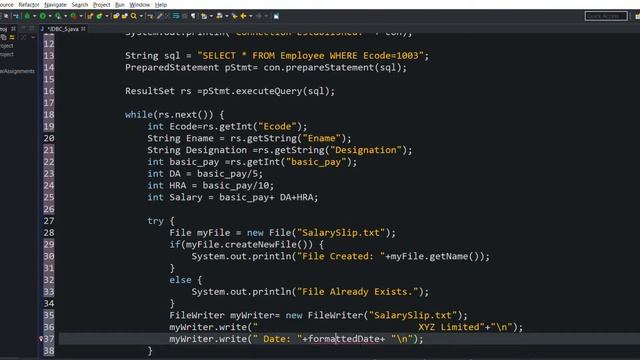The height and width of the screenshot is (360, 640).
Task: Open the Run menu
Action: click(120, 5)
